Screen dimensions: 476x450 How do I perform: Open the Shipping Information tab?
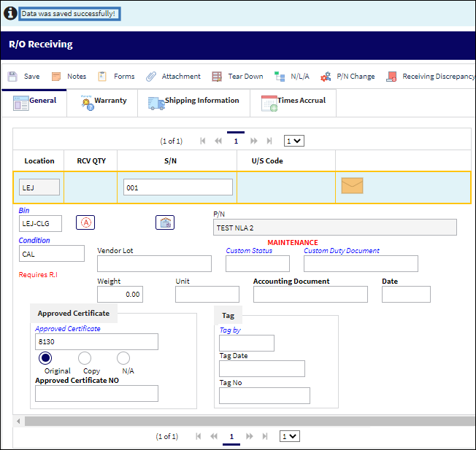[193, 103]
